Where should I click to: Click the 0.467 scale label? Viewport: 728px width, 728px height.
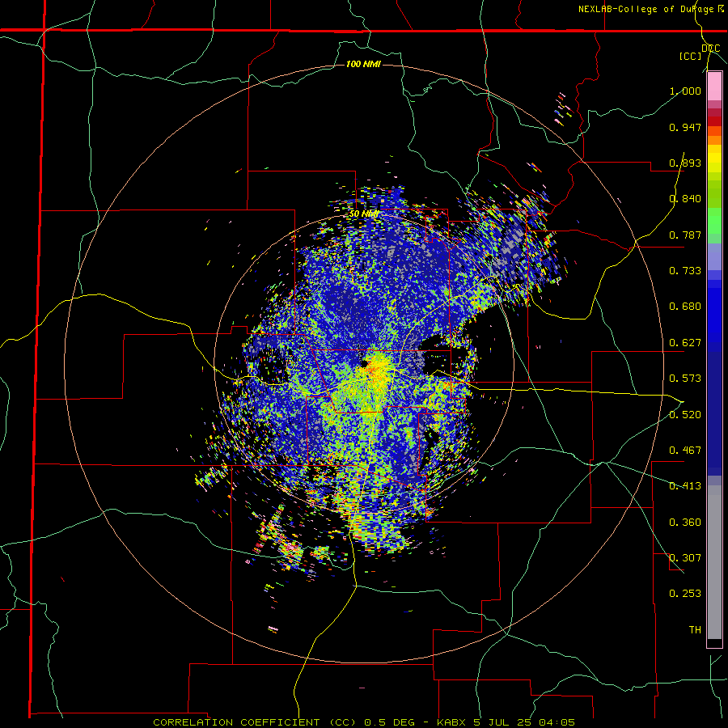tap(685, 450)
